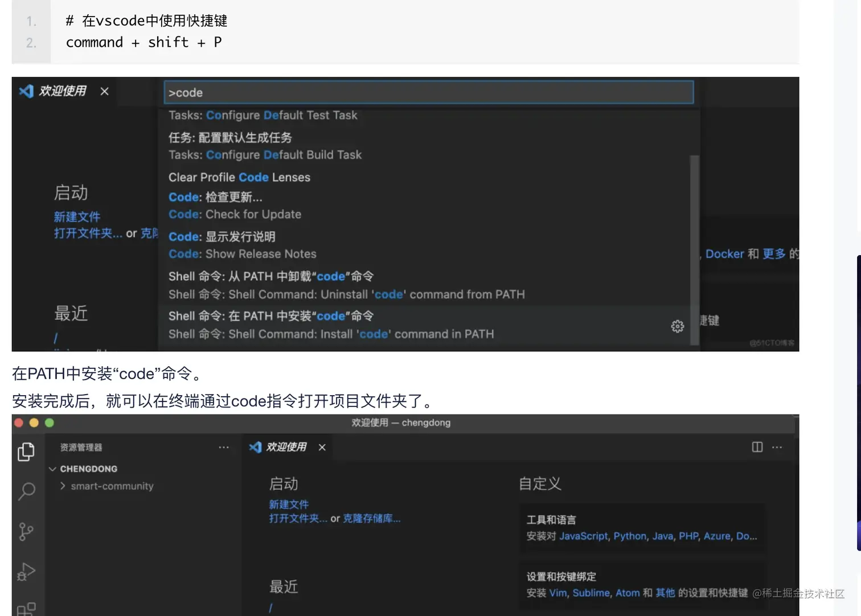Click 打开文件夹... link in lower welcome page
Screen dimensions: 861x616
click(298, 519)
